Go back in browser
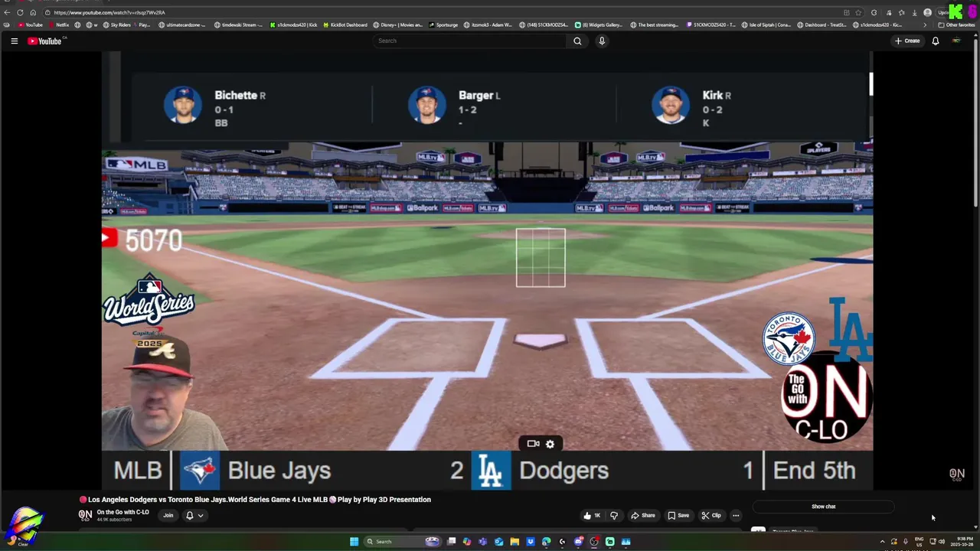Image resolution: width=980 pixels, height=551 pixels. click(7, 12)
